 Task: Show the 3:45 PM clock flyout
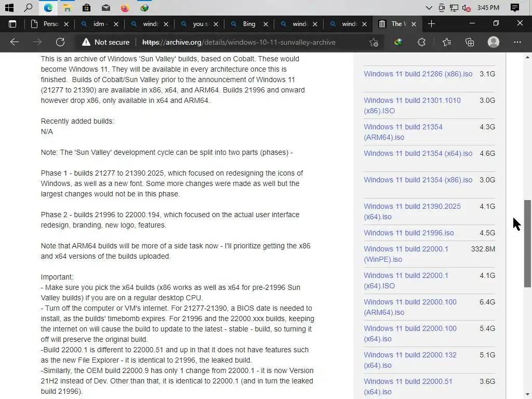tap(488, 7)
